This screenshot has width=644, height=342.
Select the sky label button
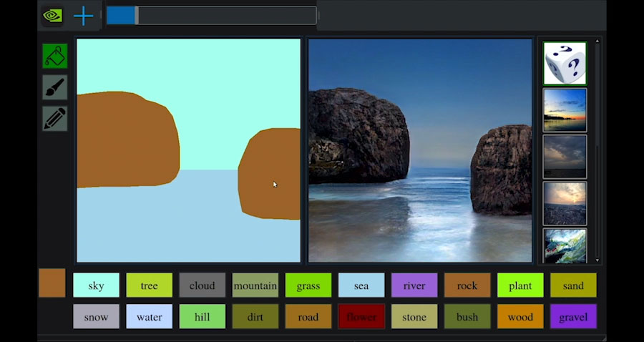(96, 285)
